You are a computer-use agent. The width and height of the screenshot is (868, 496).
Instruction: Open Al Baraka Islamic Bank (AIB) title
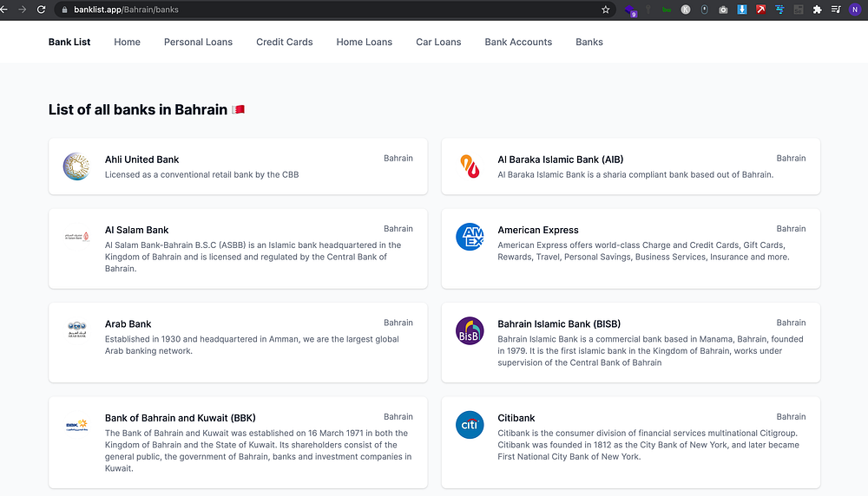pyautogui.click(x=560, y=160)
